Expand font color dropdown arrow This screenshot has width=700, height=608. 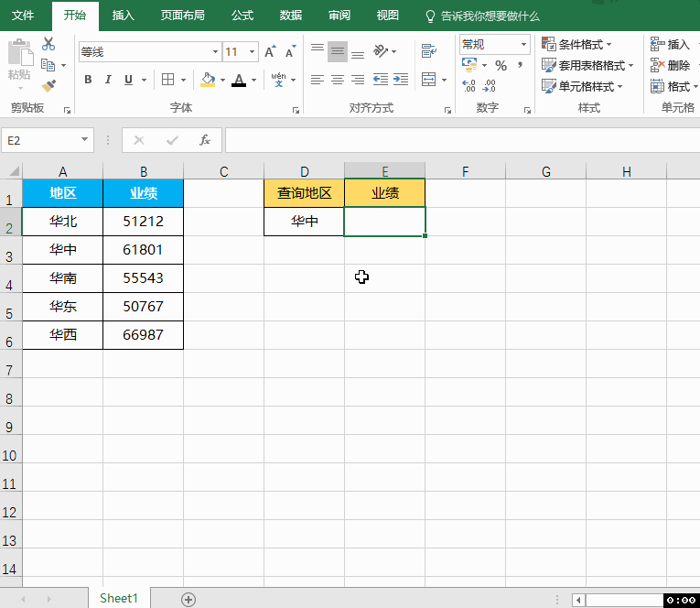tap(253, 80)
